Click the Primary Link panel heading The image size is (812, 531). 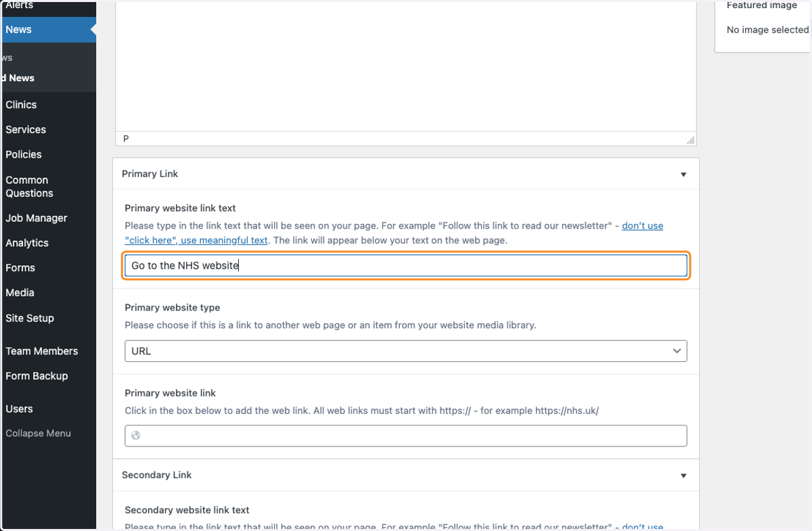click(x=150, y=174)
